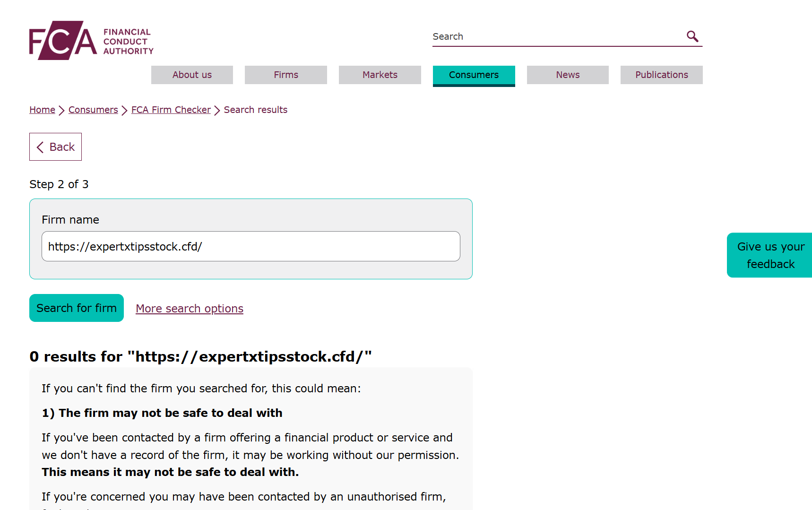
Task: Open the Give us your feedback tab
Action: pyautogui.click(x=769, y=255)
